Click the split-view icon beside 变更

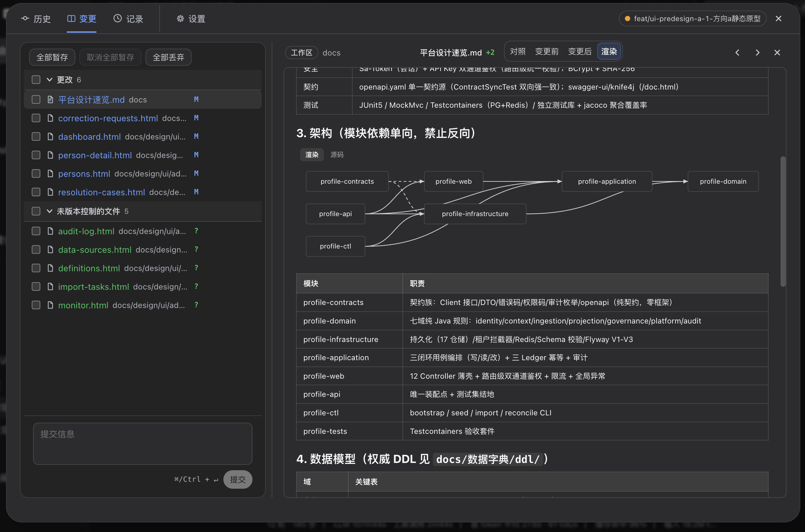tap(71, 18)
